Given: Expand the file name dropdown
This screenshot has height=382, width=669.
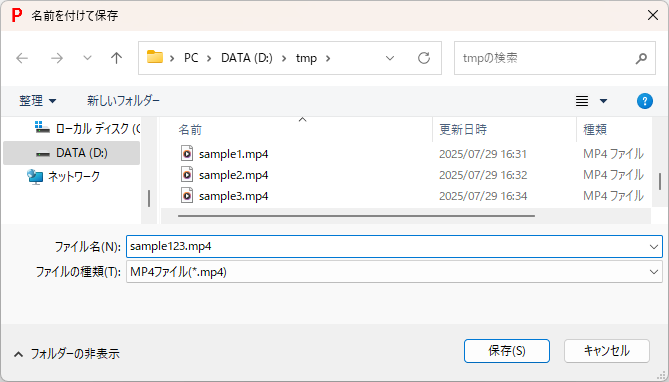Looking at the screenshot, I should [654, 247].
